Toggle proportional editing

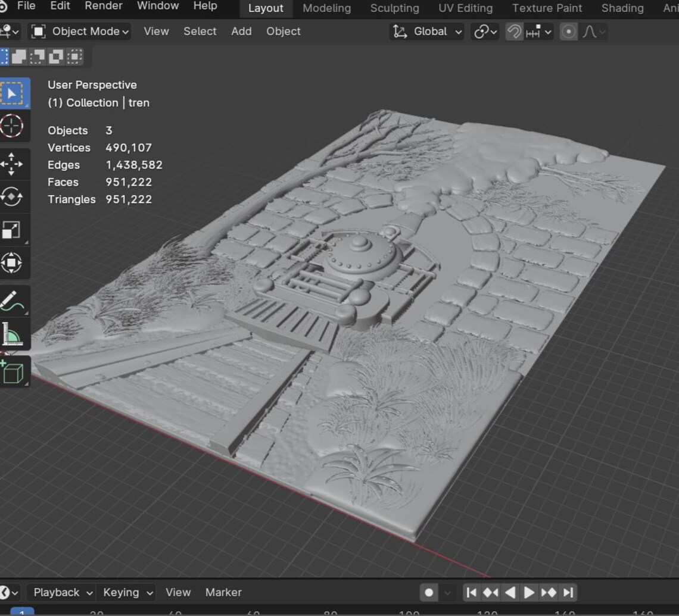569,32
